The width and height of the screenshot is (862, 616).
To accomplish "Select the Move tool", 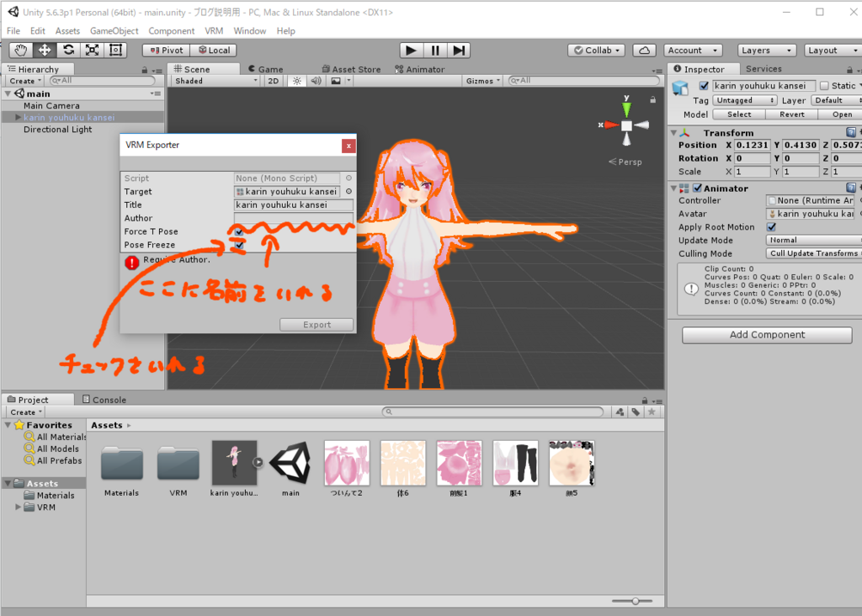I will (x=45, y=50).
